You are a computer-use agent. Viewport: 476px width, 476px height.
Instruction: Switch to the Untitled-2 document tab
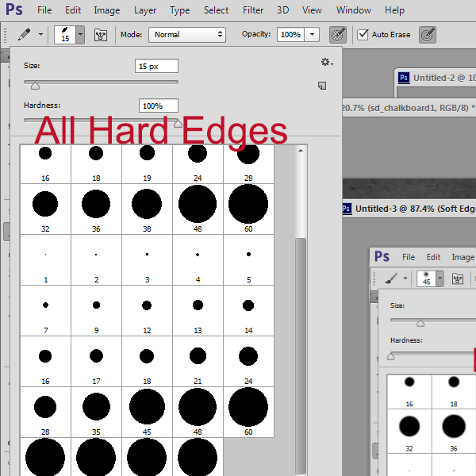[435, 78]
